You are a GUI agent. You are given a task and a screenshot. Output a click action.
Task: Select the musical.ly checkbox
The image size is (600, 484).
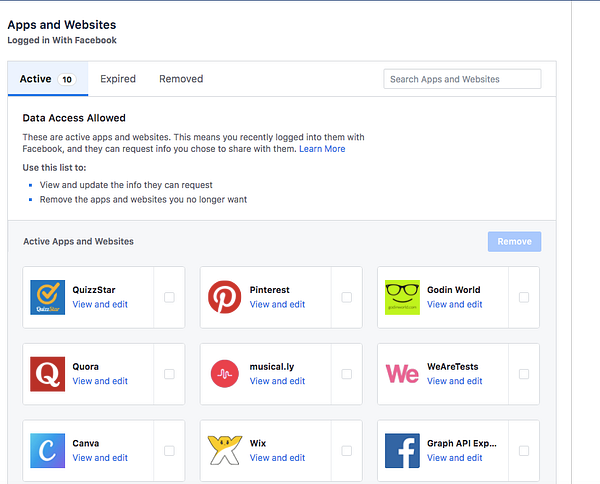(347, 374)
